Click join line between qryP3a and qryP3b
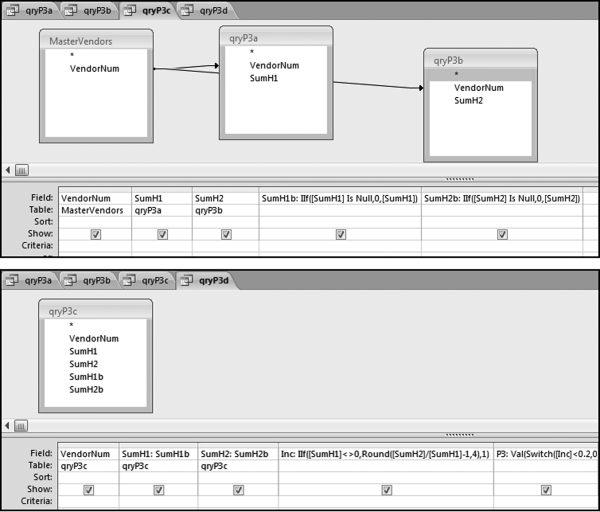The image size is (600, 512). click(378, 85)
